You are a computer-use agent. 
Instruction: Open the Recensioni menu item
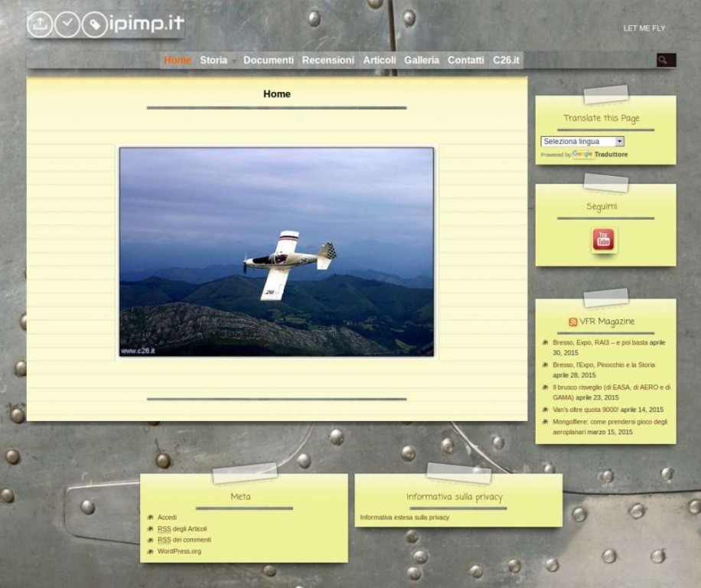click(x=328, y=60)
